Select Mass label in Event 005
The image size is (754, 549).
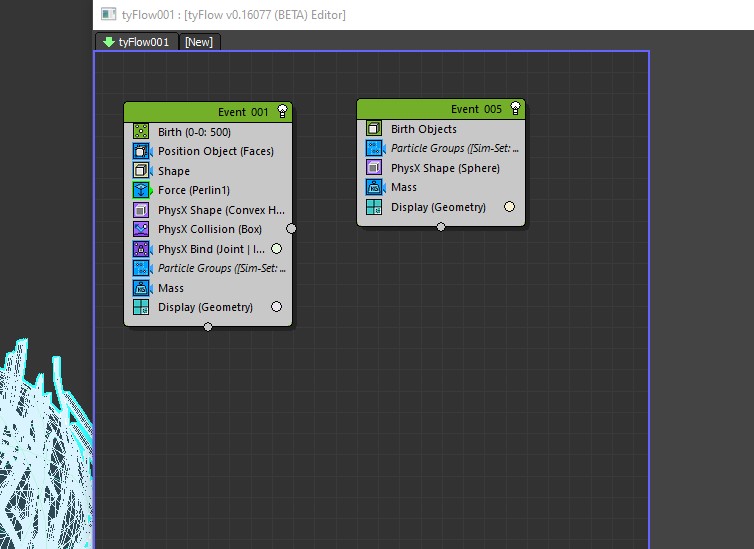(404, 187)
